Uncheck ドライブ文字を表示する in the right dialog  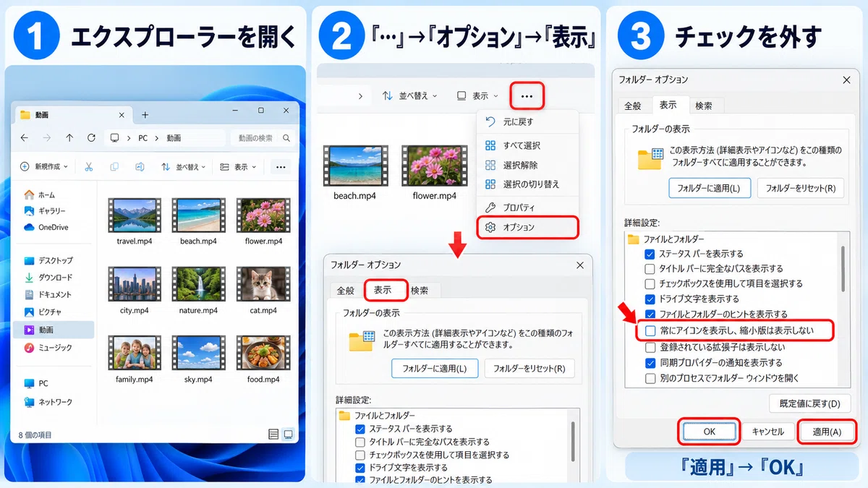[x=650, y=299]
